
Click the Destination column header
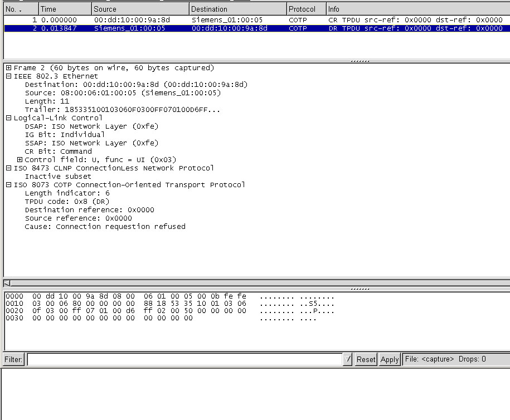click(237, 9)
